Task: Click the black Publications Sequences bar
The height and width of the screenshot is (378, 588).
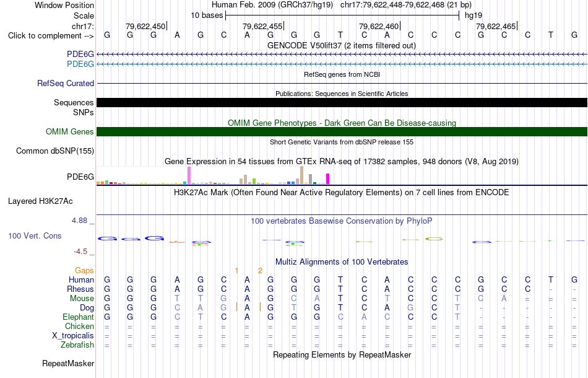Action: [342, 102]
